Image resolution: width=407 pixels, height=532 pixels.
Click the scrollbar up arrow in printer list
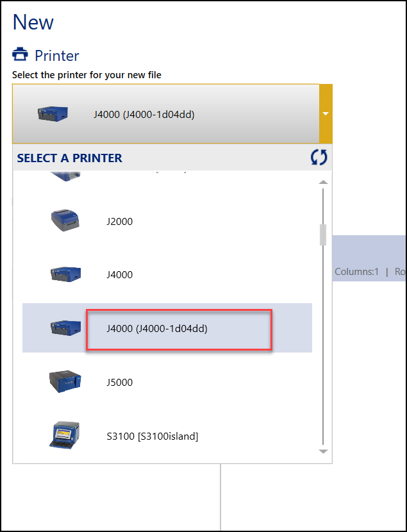coord(323,182)
